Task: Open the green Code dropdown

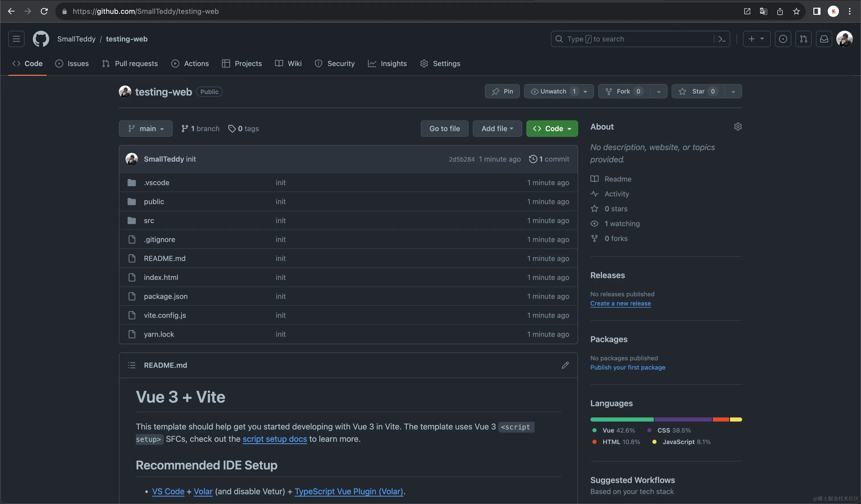Action: click(x=552, y=129)
